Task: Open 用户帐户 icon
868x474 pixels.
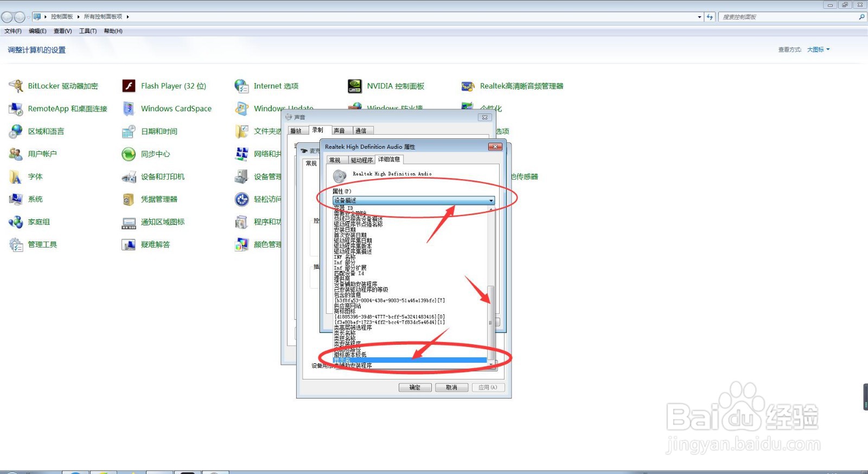Action: tap(16, 154)
